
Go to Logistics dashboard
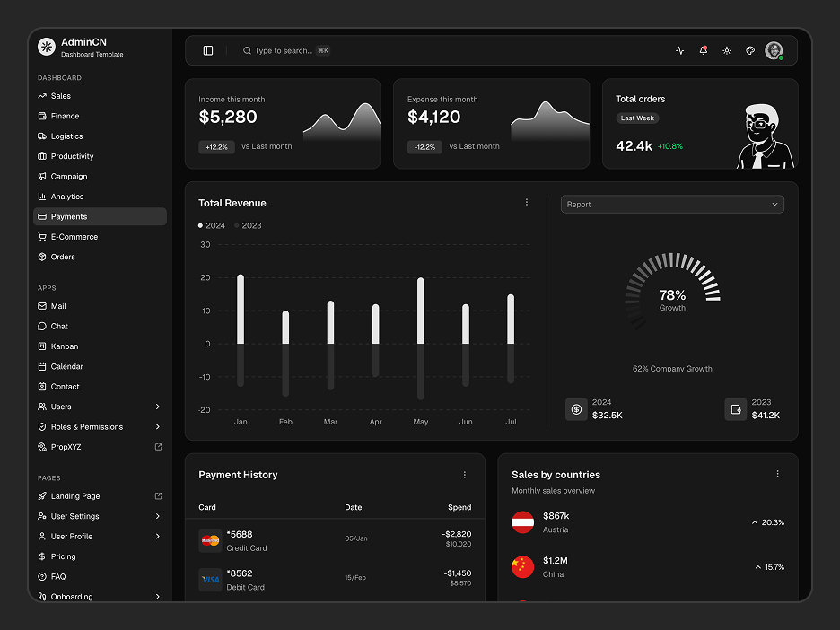pos(100,136)
